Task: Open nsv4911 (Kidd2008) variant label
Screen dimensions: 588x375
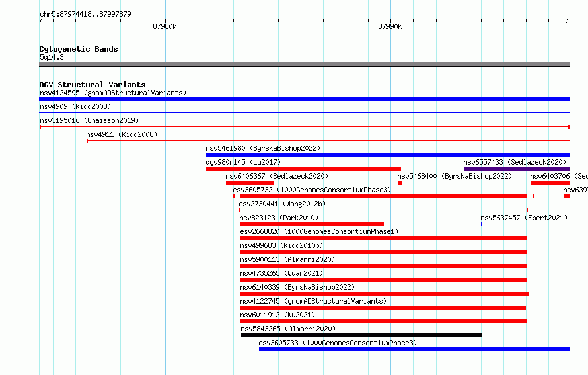Action: (x=122, y=134)
